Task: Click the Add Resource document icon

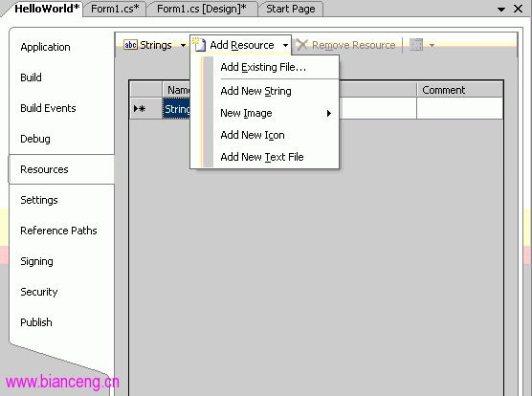Action: pyautogui.click(x=199, y=45)
